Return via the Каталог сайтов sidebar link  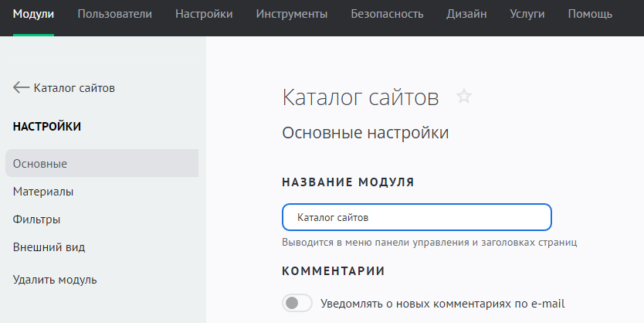point(74,88)
